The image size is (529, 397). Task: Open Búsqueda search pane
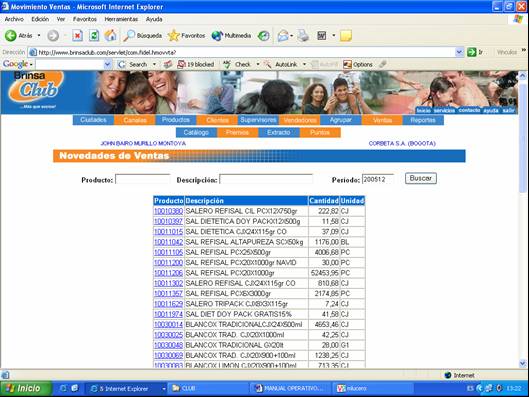142,35
